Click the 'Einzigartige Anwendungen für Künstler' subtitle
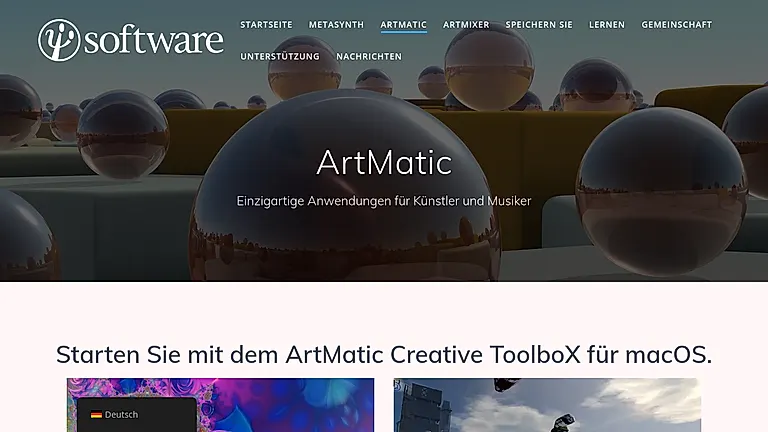Image resolution: width=768 pixels, height=432 pixels. point(384,201)
